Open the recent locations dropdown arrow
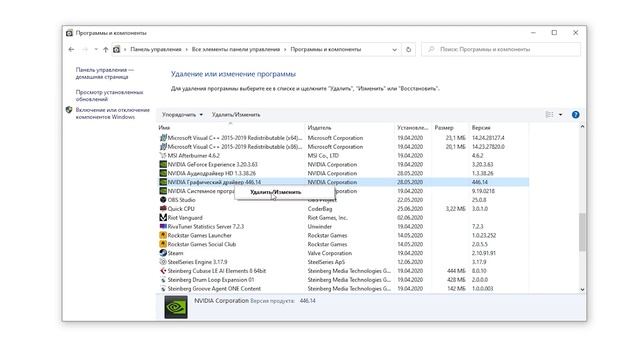 click(96, 49)
